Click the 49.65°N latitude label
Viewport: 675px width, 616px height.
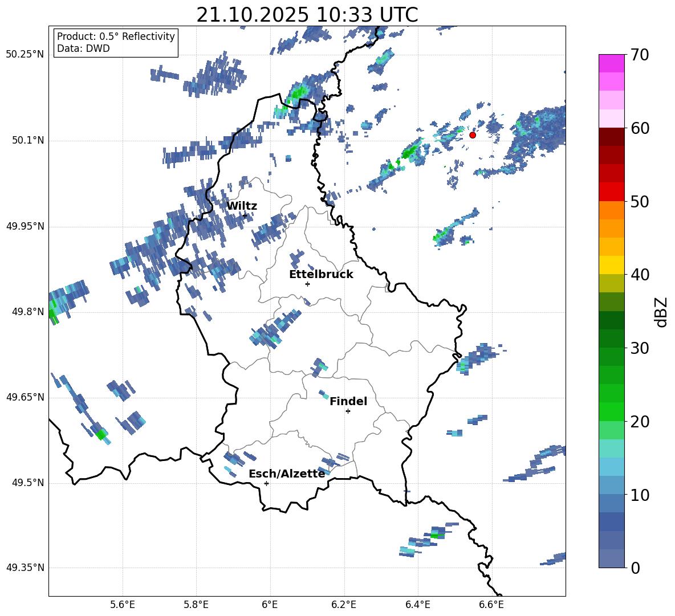click(x=25, y=397)
